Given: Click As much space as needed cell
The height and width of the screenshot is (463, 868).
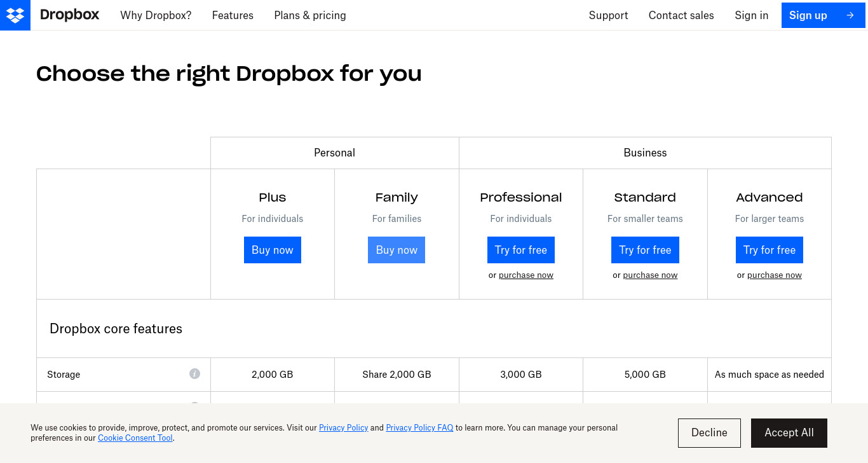Looking at the screenshot, I should pyautogui.click(x=770, y=375).
